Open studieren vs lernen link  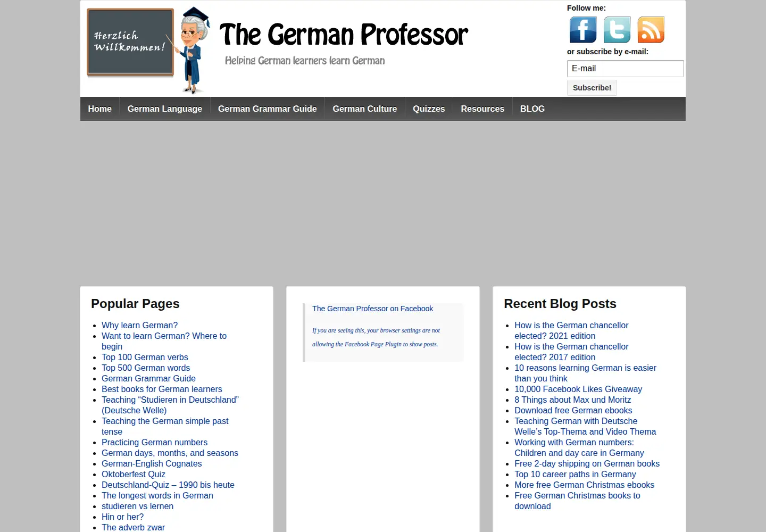pos(137,506)
